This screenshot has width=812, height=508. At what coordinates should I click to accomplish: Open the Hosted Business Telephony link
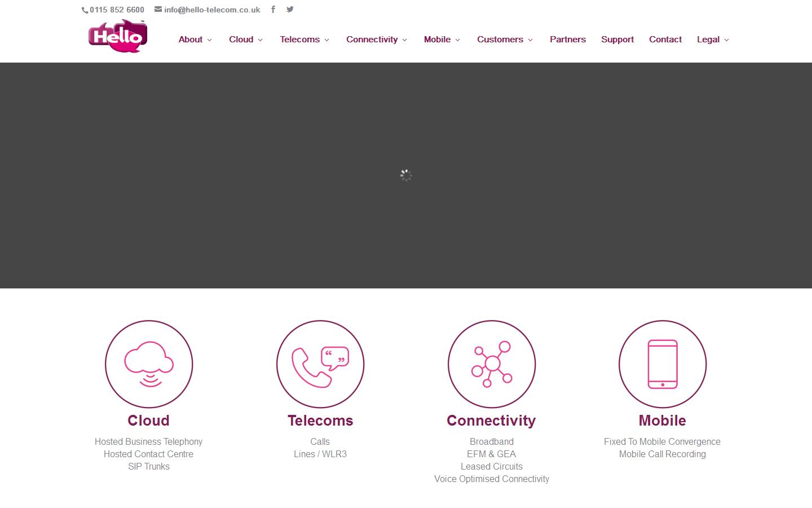click(148, 441)
